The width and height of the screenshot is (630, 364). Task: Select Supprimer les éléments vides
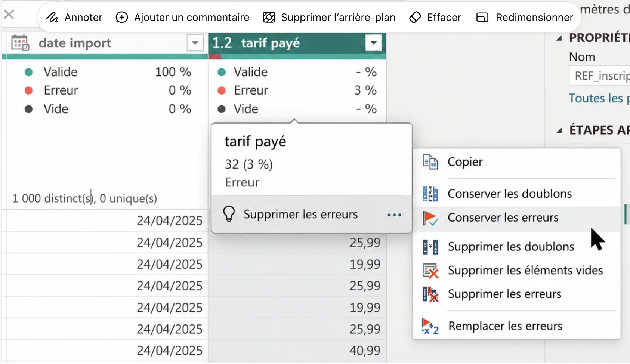(x=516, y=270)
